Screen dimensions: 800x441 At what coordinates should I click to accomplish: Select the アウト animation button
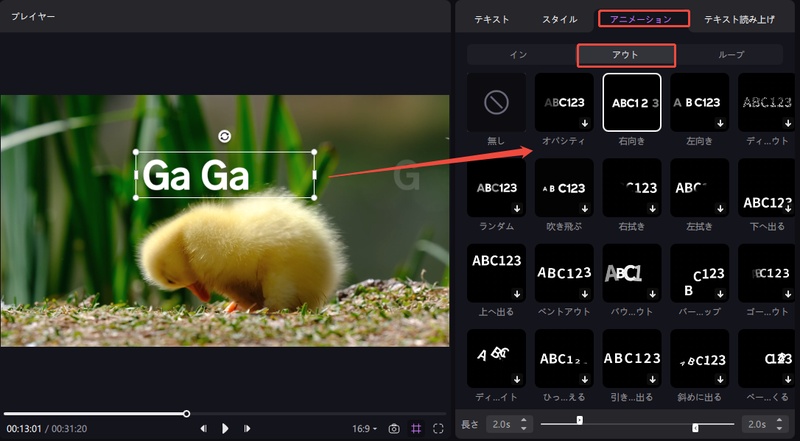click(625, 54)
